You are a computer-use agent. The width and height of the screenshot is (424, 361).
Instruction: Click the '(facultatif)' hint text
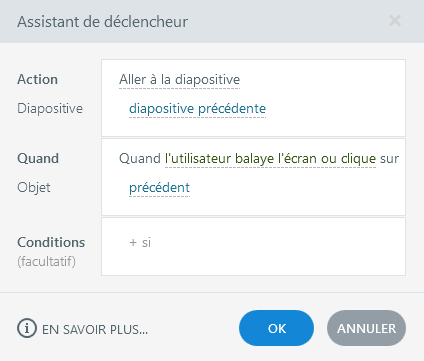click(x=47, y=261)
